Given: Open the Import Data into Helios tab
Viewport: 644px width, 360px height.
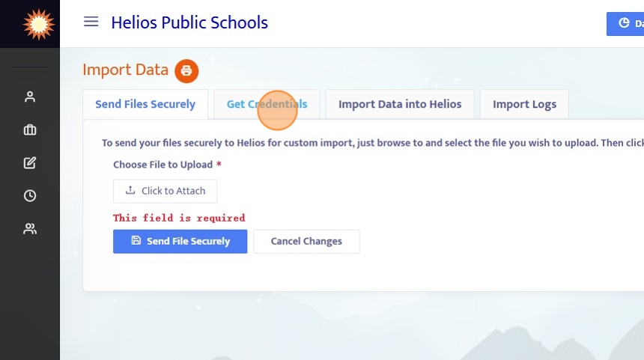Looking at the screenshot, I should 400,104.
